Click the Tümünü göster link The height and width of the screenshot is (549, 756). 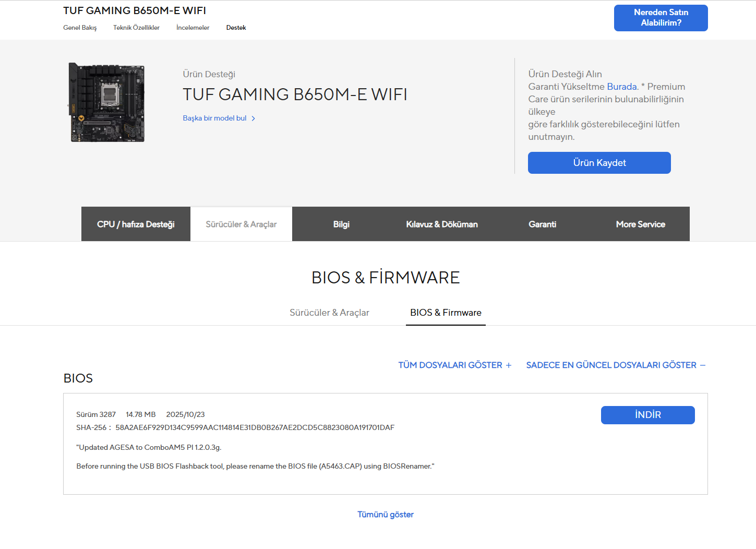(386, 515)
